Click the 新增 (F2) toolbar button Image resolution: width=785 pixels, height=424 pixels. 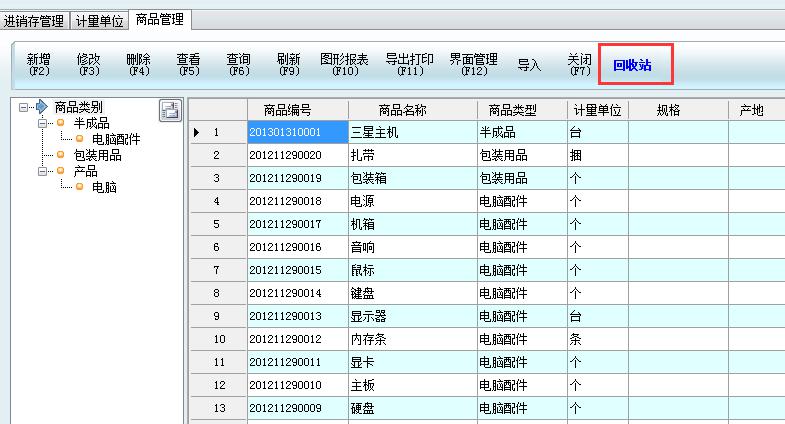tap(39, 65)
